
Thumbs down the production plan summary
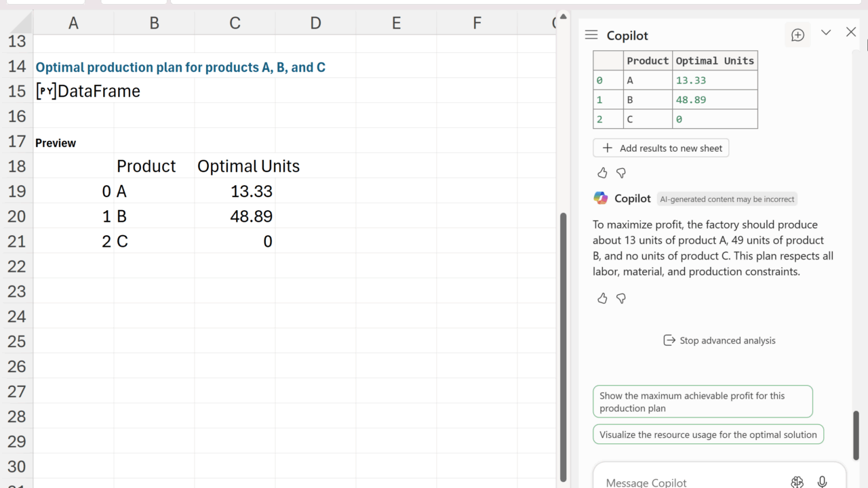[621, 298]
